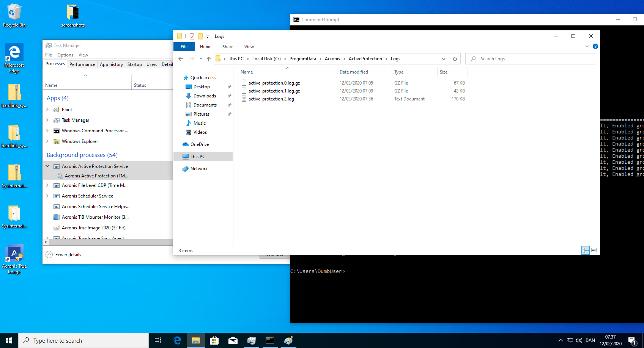
Task: Open Task View on taskbar
Action: (x=158, y=340)
